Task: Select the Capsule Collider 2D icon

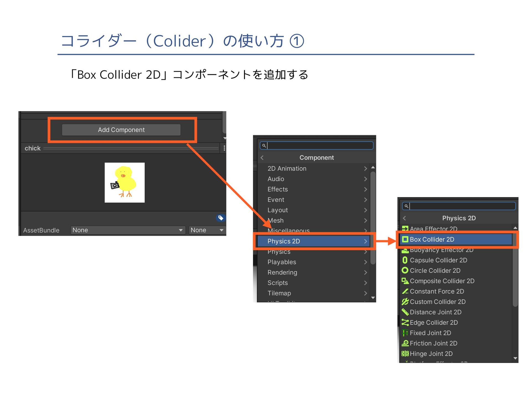Action: pos(405,260)
